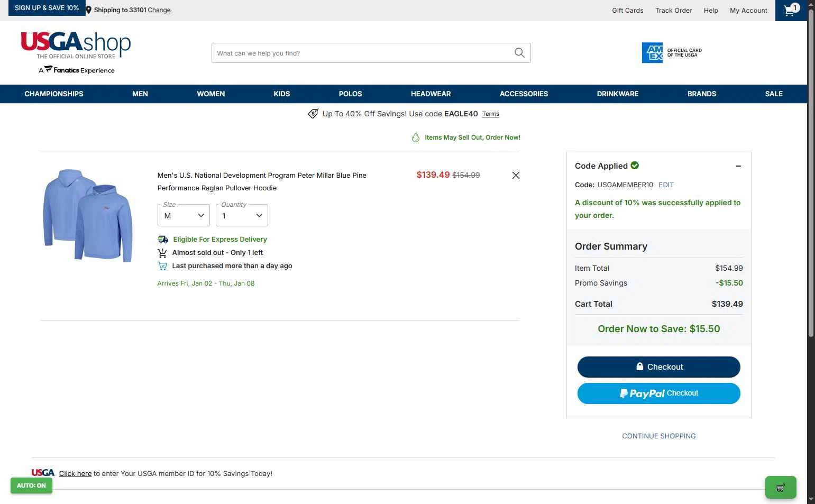This screenshot has width=815, height=504.
Task: Open the KIDS menu
Action: click(x=282, y=94)
